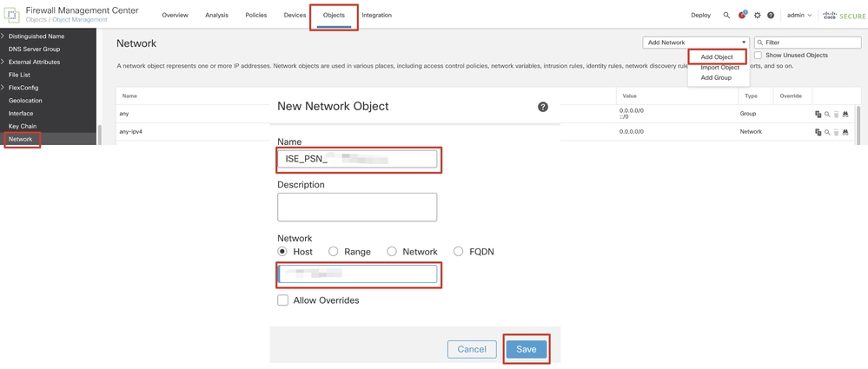Open the red notifications alert icon
Image resolution: width=868 pixels, height=369 pixels.
tap(742, 15)
